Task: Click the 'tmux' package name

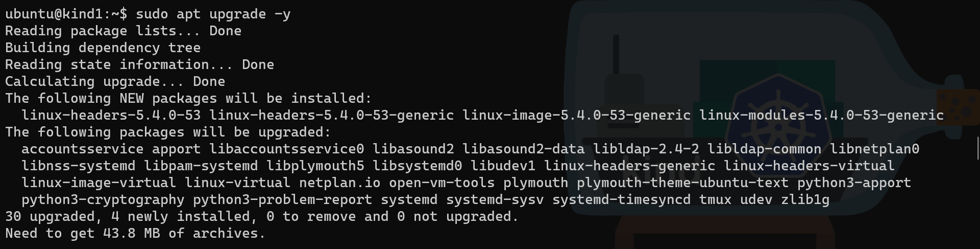Action: coord(715,199)
